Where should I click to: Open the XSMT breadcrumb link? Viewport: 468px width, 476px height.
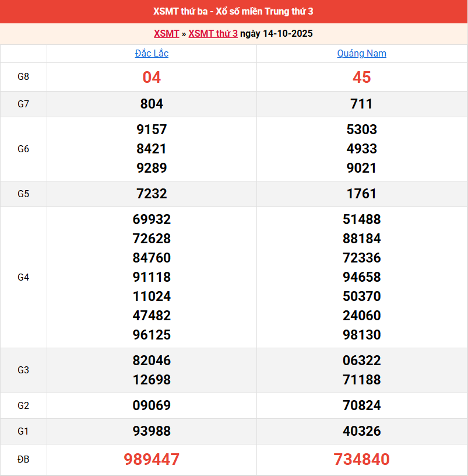click(x=166, y=33)
